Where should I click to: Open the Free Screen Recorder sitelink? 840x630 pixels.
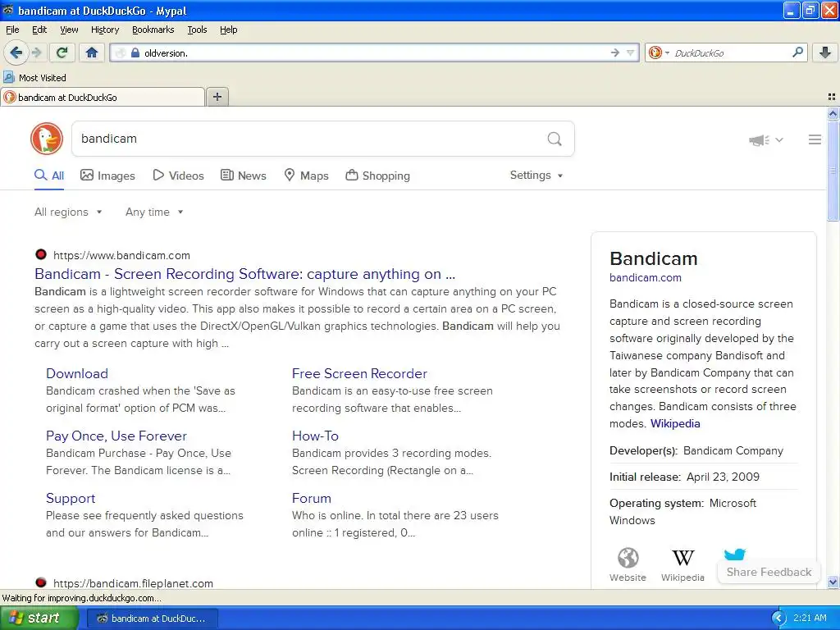[x=359, y=373]
